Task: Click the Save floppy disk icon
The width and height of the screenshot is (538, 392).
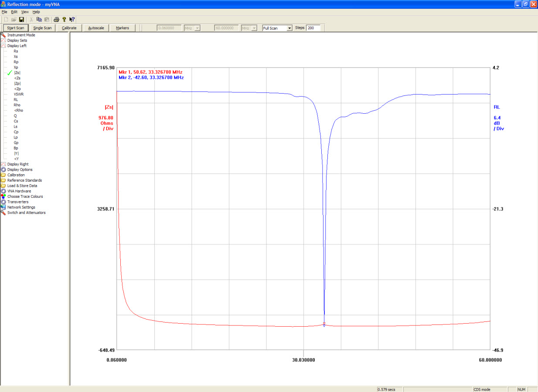Action: pos(21,20)
